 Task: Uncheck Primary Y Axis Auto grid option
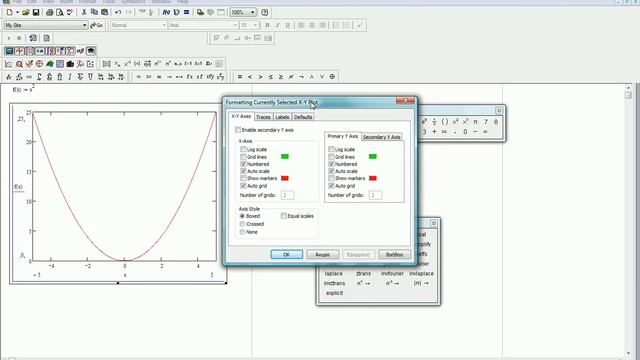tap(331, 186)
